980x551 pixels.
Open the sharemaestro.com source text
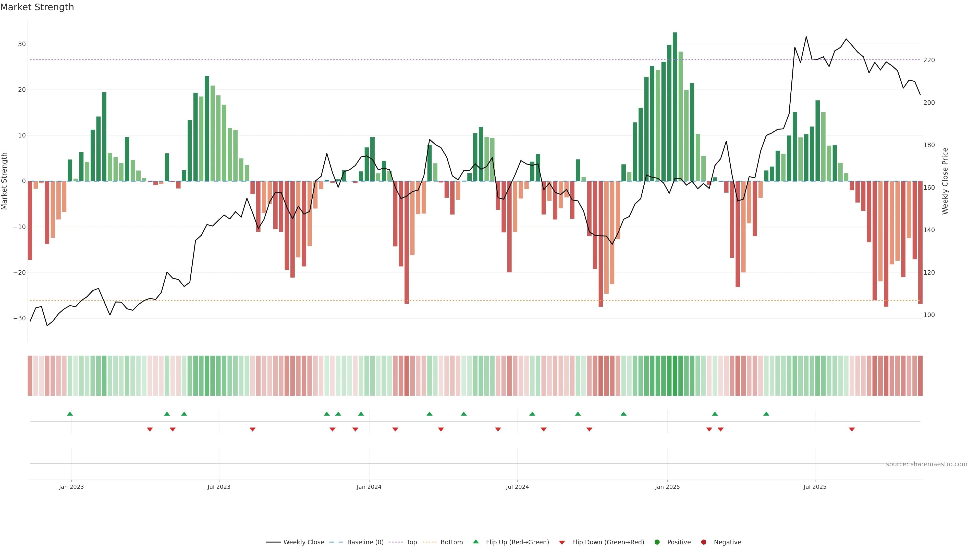pos(926,464)
